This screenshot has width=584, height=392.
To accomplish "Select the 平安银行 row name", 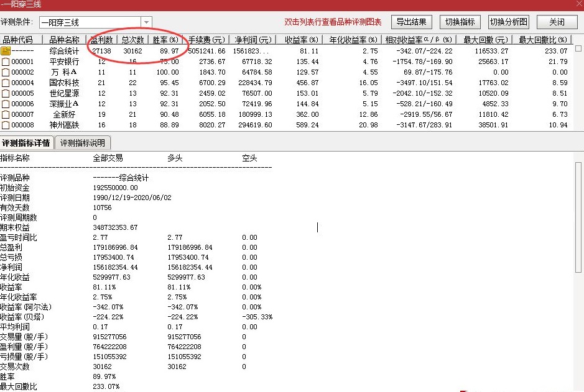I will [x=64, y=62].
